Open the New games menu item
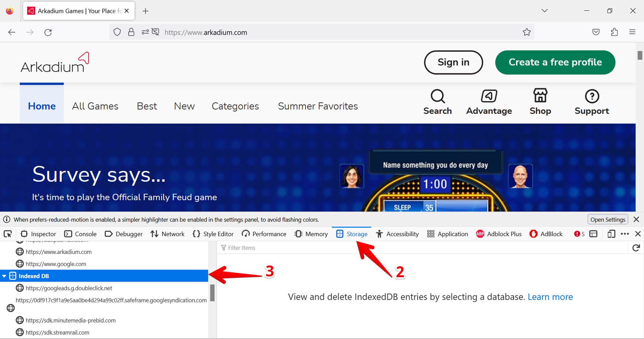This screenshot has height=339, width=644. [184, 106]
